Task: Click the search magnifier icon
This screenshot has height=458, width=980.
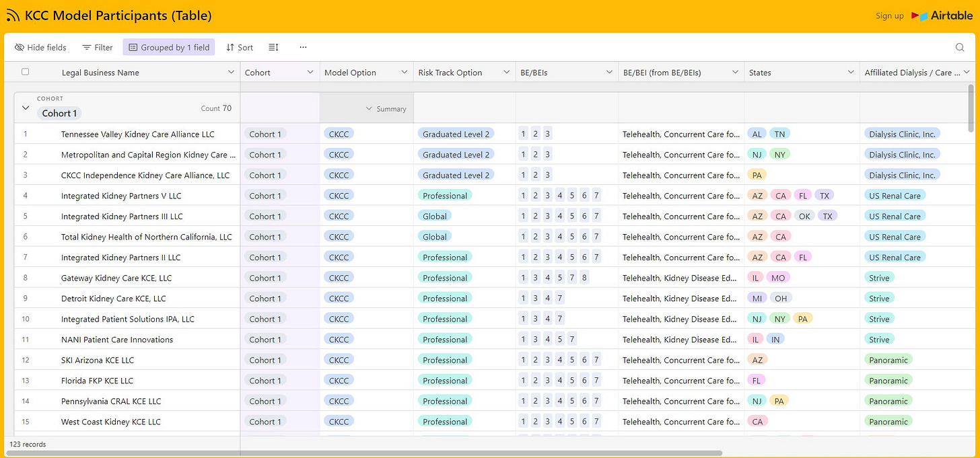Action: coord(960,47)
